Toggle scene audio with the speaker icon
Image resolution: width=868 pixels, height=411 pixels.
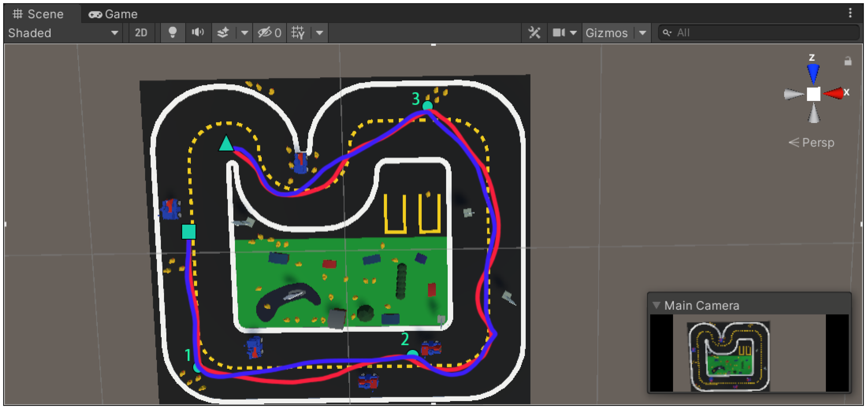198,33
